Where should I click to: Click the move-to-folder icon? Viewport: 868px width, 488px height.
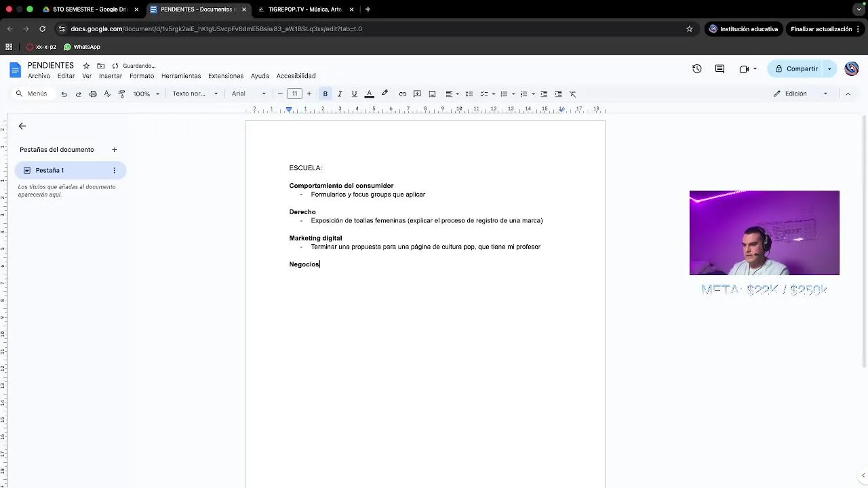click(100, 66)
